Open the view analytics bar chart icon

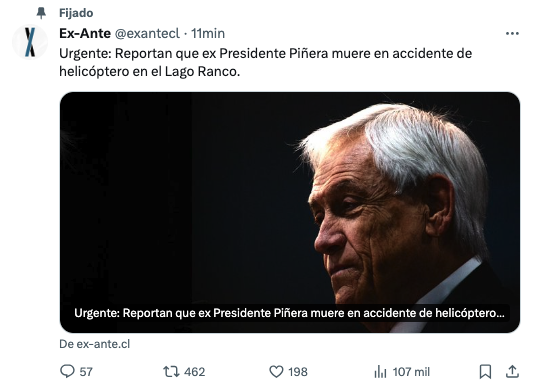tap(380, 372)
